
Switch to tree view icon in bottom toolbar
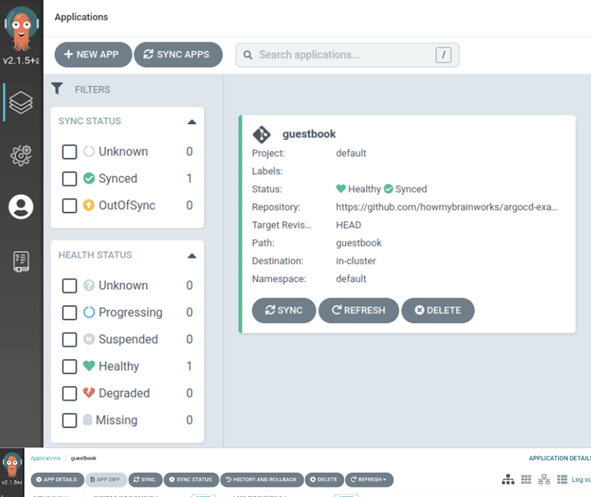pos(508,479)
